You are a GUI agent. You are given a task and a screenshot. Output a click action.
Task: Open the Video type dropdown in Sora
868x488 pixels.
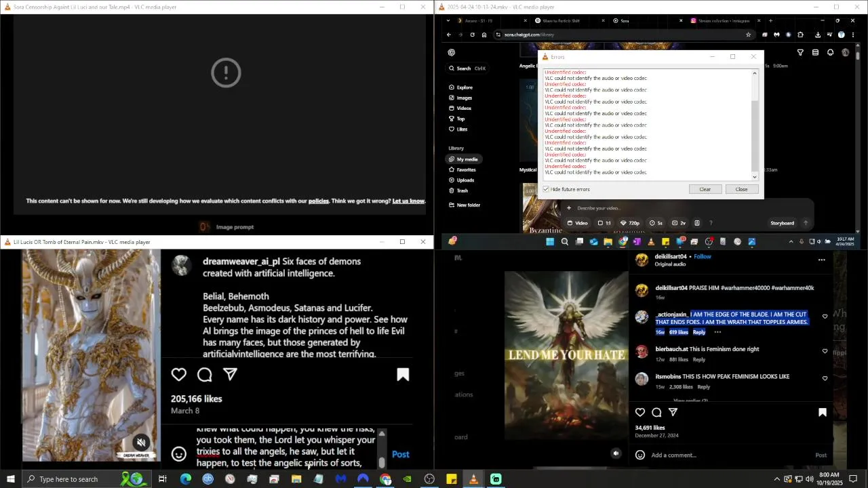tap(578, 223)
